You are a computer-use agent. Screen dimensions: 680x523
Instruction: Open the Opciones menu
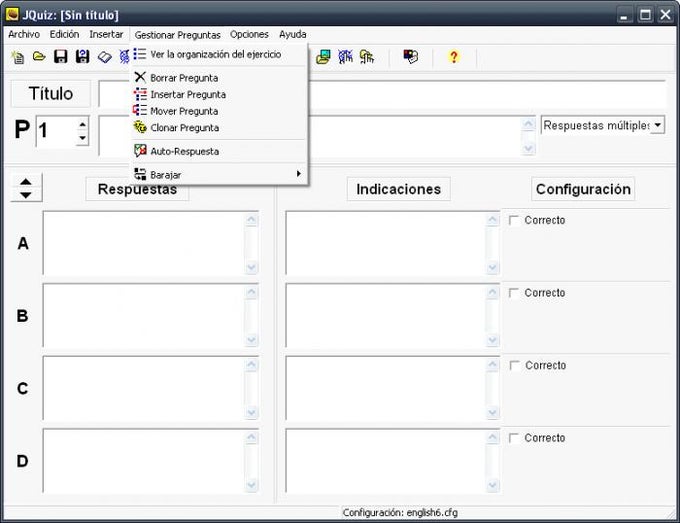pyautogui.click(x=249, y=34)
